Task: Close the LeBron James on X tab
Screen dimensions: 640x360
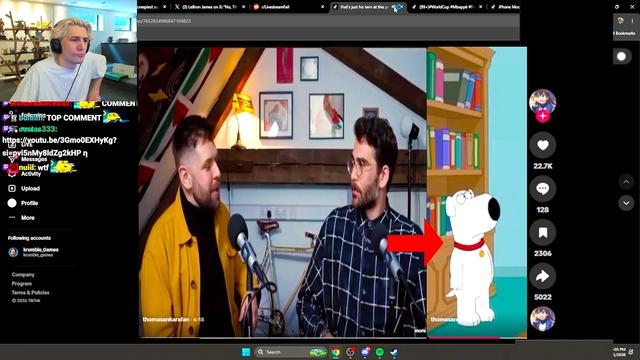Action: 244,7
